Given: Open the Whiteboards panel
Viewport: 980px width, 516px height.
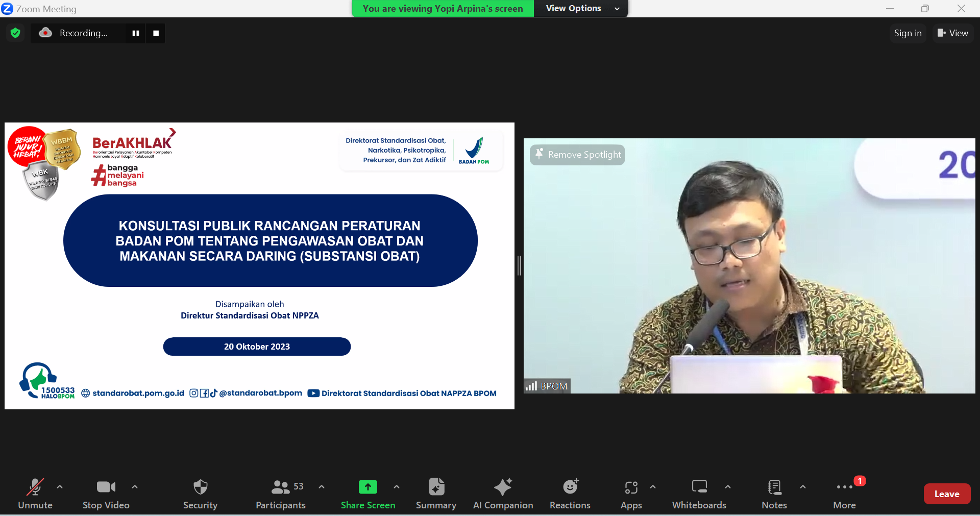Looking at the screenshot, I should click(x=699, y=487).
